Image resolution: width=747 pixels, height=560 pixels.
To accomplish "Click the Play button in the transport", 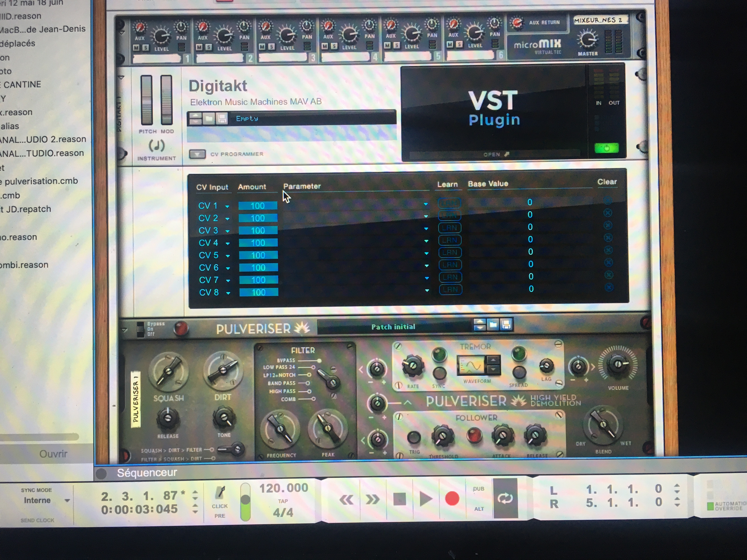I will (426, 499).
